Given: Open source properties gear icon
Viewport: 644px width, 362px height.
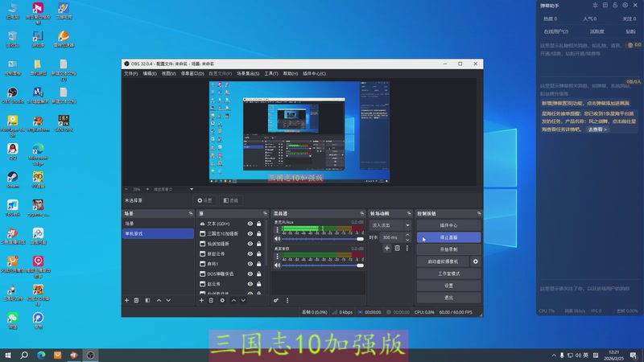Looking at the screenshot, I should [222, 300].
